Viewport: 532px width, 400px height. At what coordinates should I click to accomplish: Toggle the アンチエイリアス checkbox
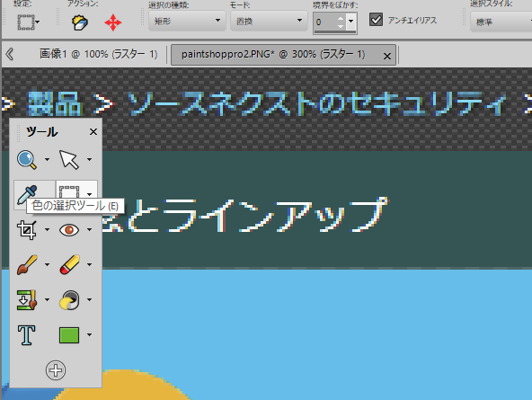tap(376, 20)
